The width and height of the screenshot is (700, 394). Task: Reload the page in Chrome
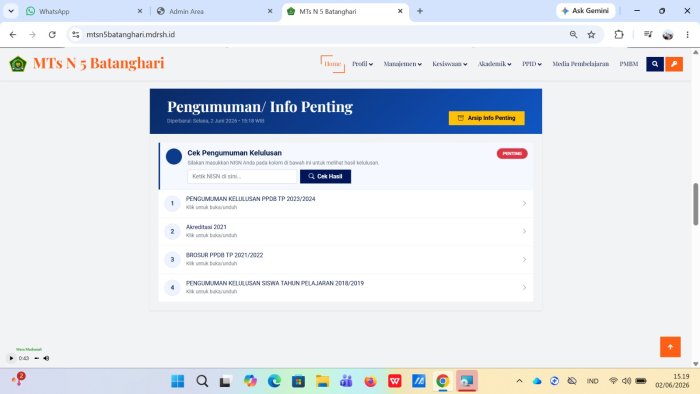click(x=52, y=34)
